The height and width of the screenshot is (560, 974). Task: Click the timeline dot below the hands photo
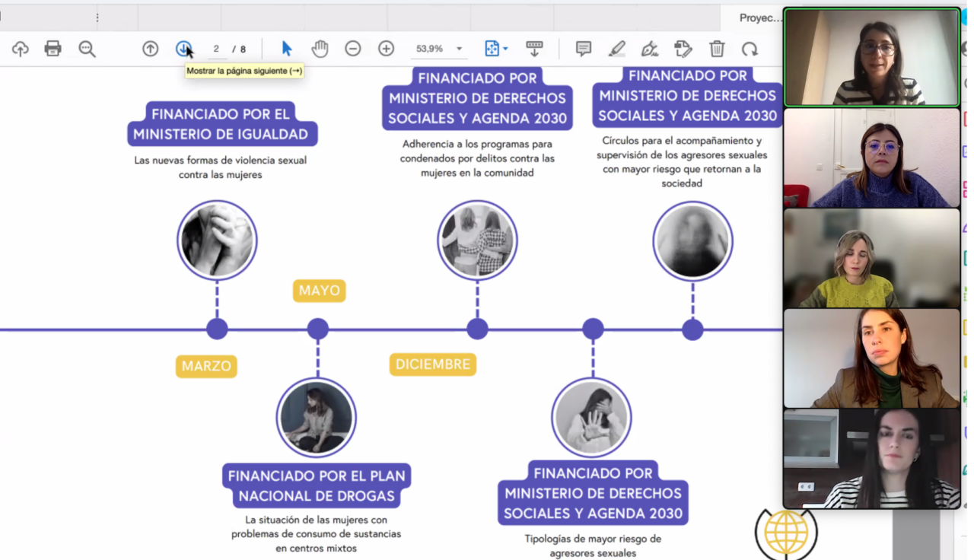click(217, 329)
